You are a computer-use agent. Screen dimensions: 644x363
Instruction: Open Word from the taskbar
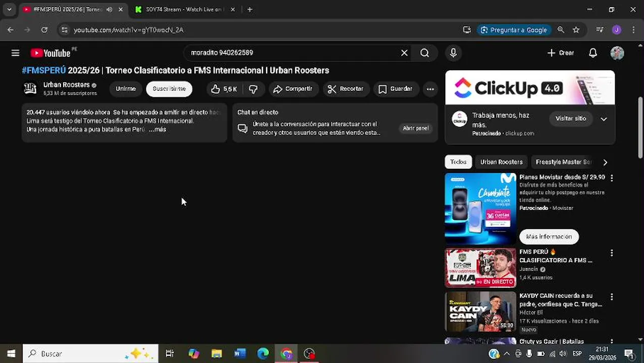click(x=240, y=353)
